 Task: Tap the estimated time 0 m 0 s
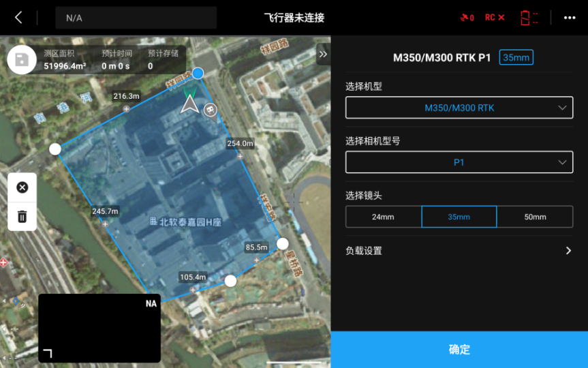(116, 66)
